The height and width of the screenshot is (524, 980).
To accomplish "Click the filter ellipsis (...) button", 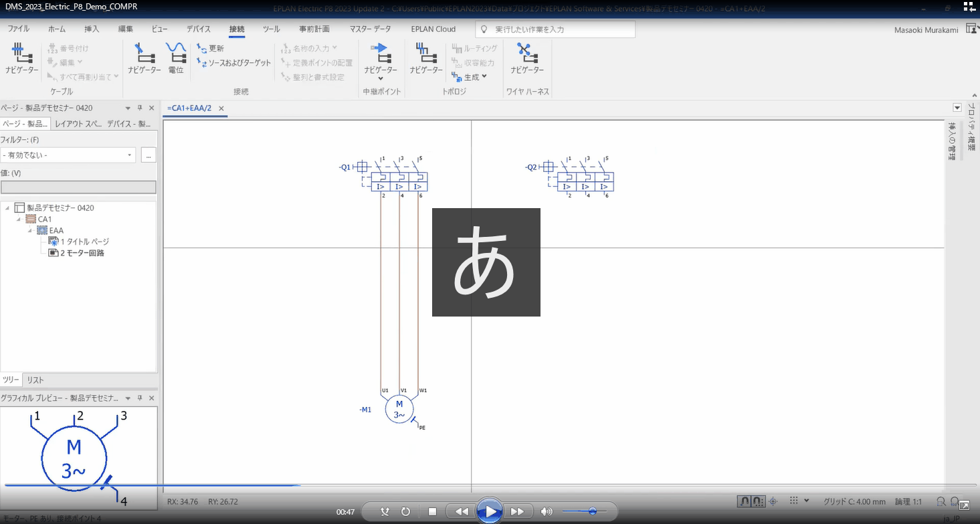I will (x=149, y=155).
